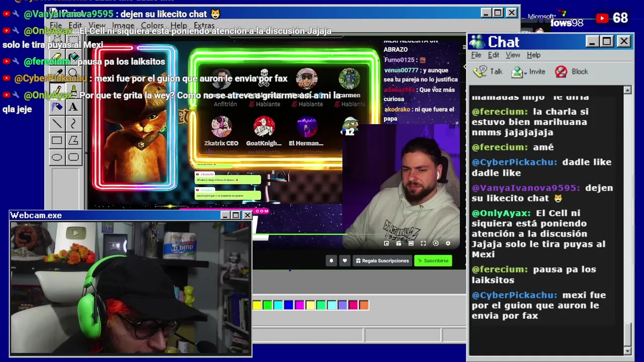The height and width of the screenshot is (362, 644).
Task: Click the YouTube icon beside 68
Action: click(x=602, y=19)
